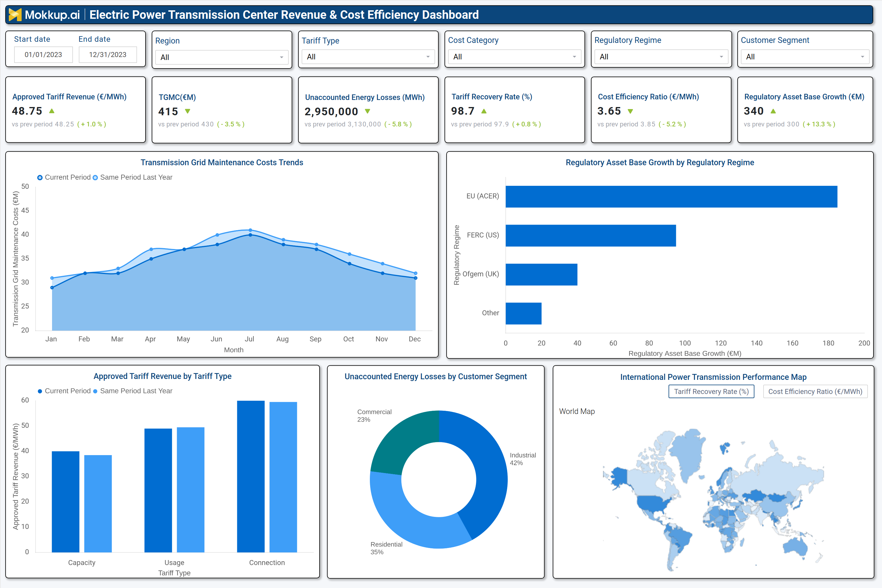
Task: Click the Mokkup.ai logo icon
Action: 15,15
